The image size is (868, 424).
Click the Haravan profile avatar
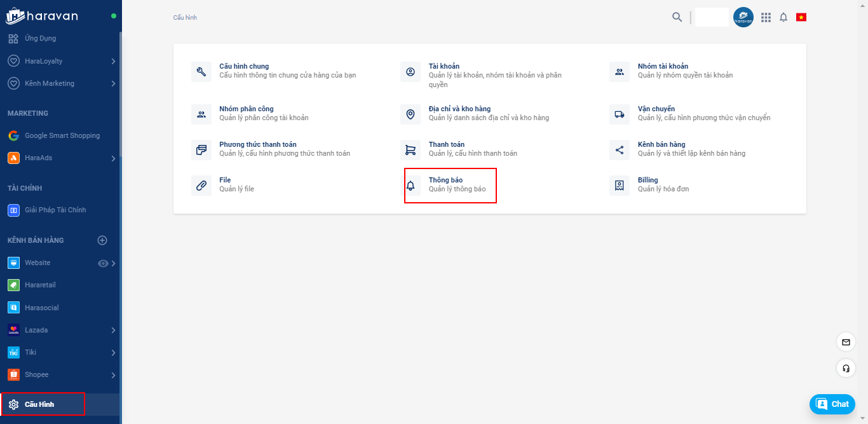(x=743, y=17)
